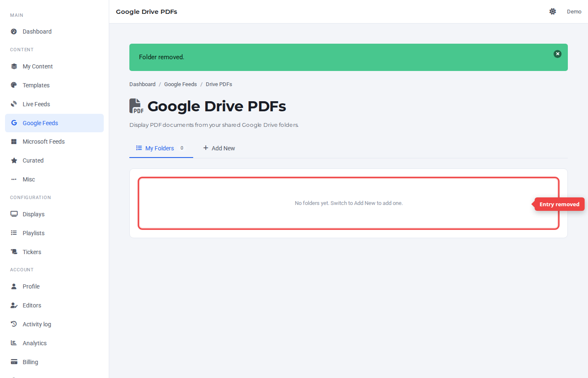Click the Curated star icon
Image resolution: width=588 pixels, height=378 pixels.
click(x=14, y=160)
